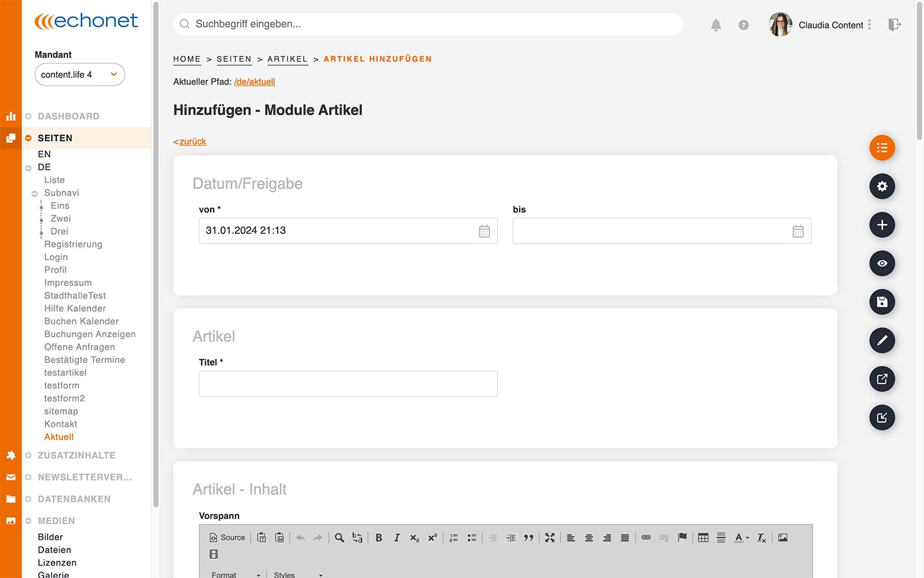Toggle bold formatting in Vorspann editor
924x578 pixels.
379,538
